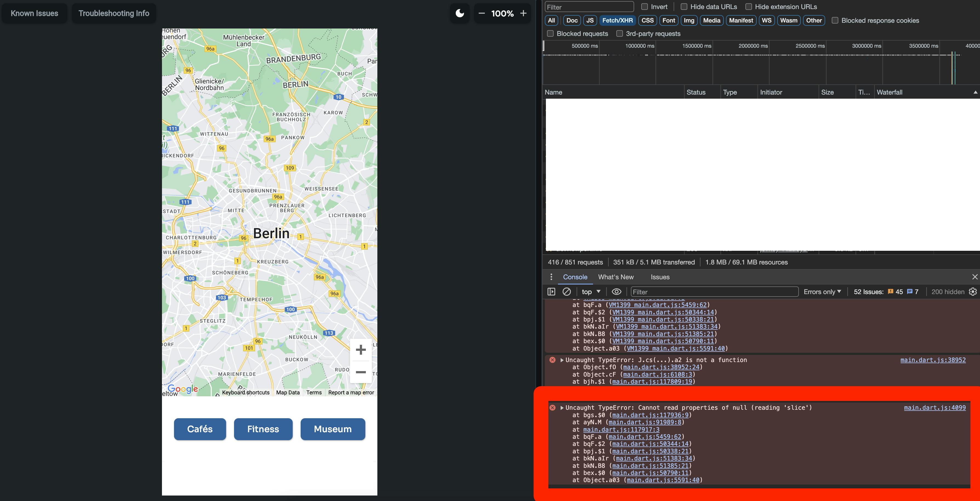Open the drawer's three-dot menu

click(551, 277)
